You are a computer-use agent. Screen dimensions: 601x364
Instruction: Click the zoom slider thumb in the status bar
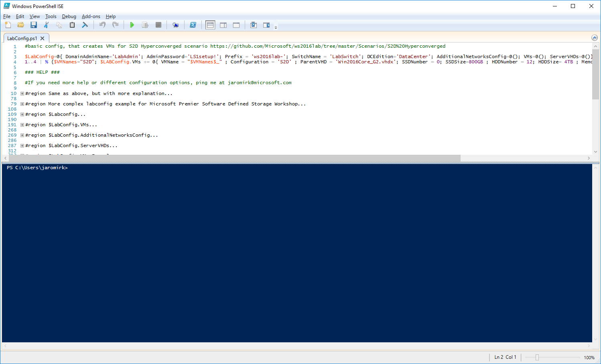coord(537,357)
